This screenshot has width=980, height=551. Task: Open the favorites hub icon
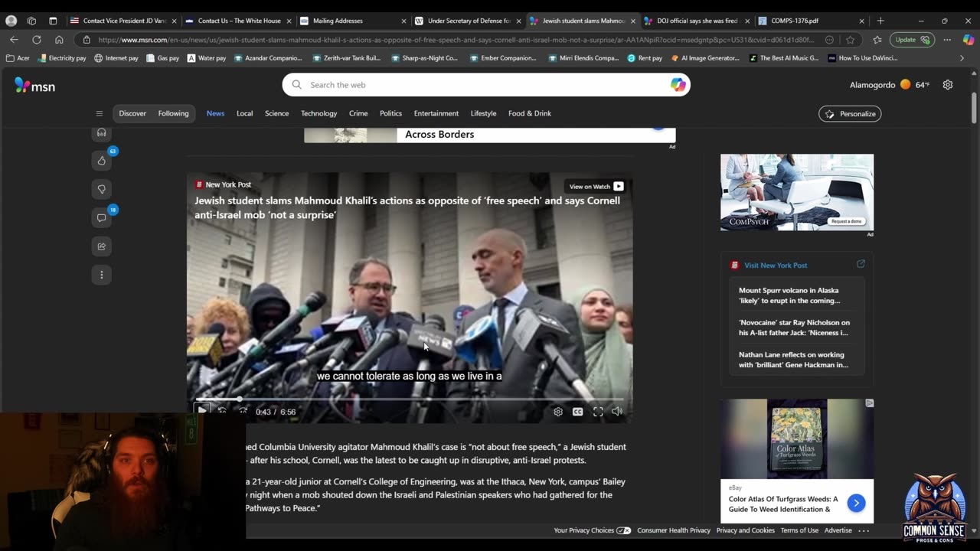877,40
